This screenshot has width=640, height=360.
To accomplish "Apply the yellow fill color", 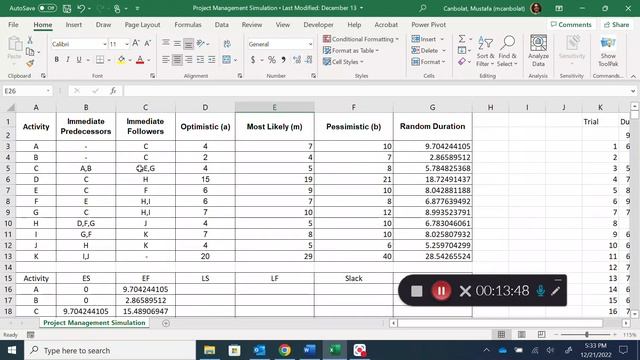I will [x=121, y=60].
